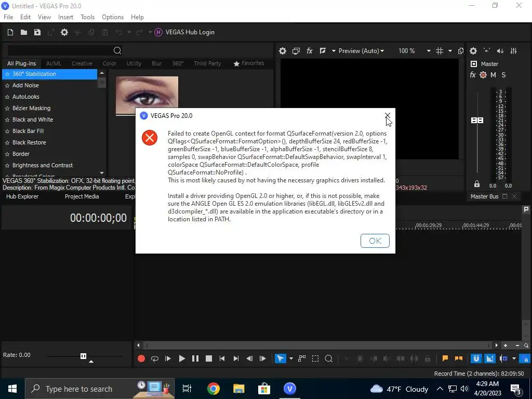Switch to the Third Party plug-in tab
The height and width of the screenshot is (399, 532).
coord(207,63)
